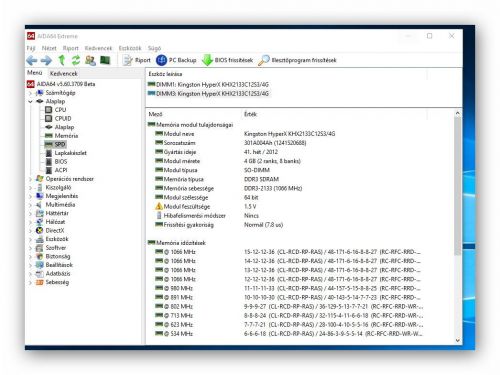The width and height of the screenshot is (500, 375).
Task: Expand the DirectX tree node
Action: pos(30,231)
